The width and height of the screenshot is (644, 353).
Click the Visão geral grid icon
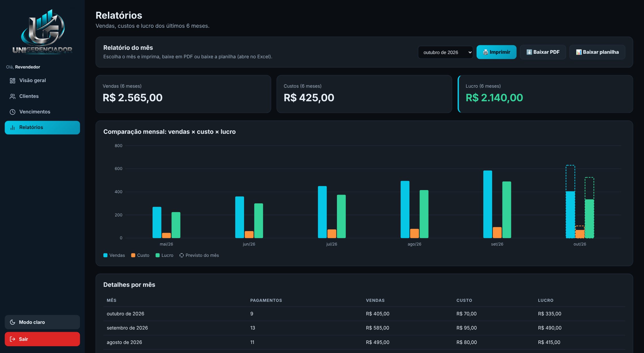pos(12,81)
